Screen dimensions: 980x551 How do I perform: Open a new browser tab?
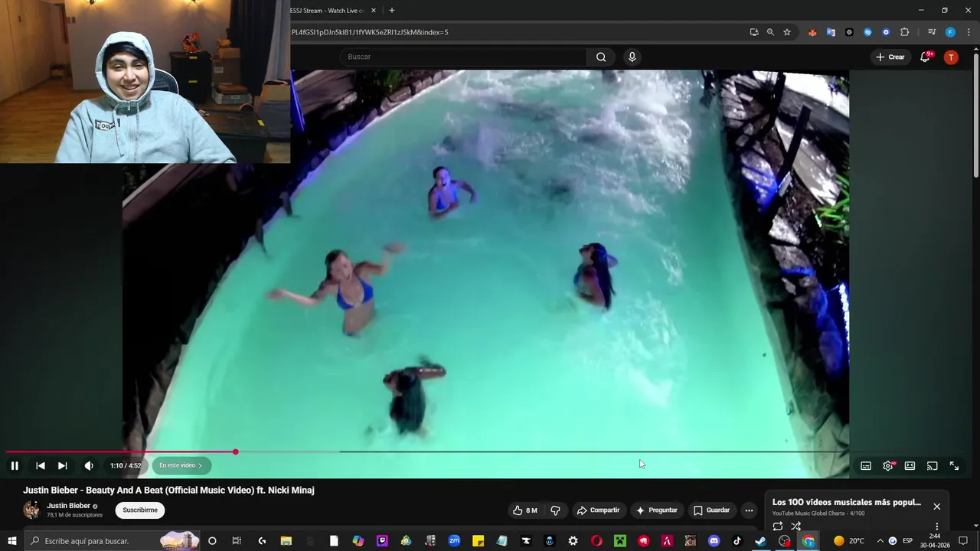tap(392, 11)
